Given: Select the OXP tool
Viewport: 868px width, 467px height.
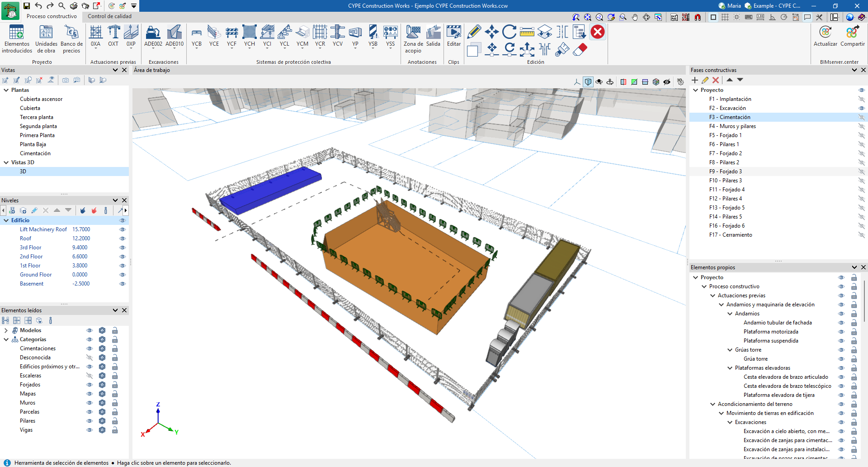Looking at the screenshot, I should click(131, 36).
